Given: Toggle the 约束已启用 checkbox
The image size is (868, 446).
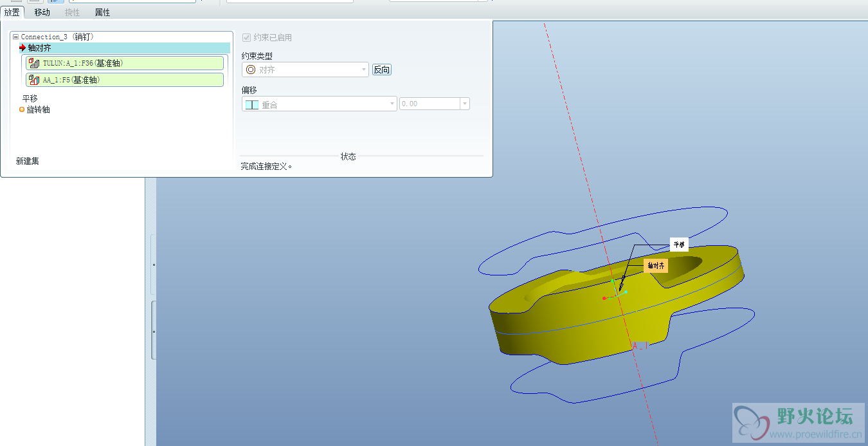Looking at the screenshot, I should (246, 37).
